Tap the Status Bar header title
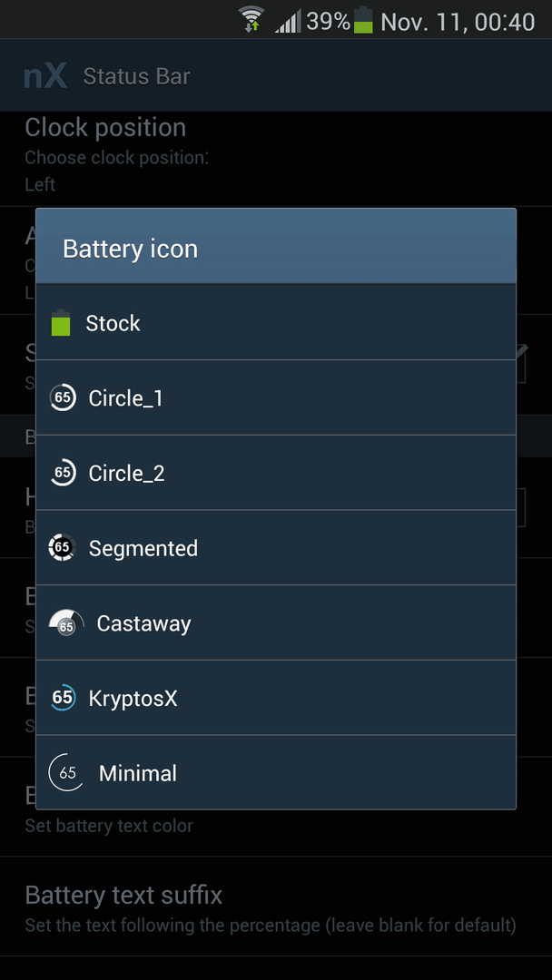Image resolution: width=552 pixels, height=980 pixels. click(137, 76)
